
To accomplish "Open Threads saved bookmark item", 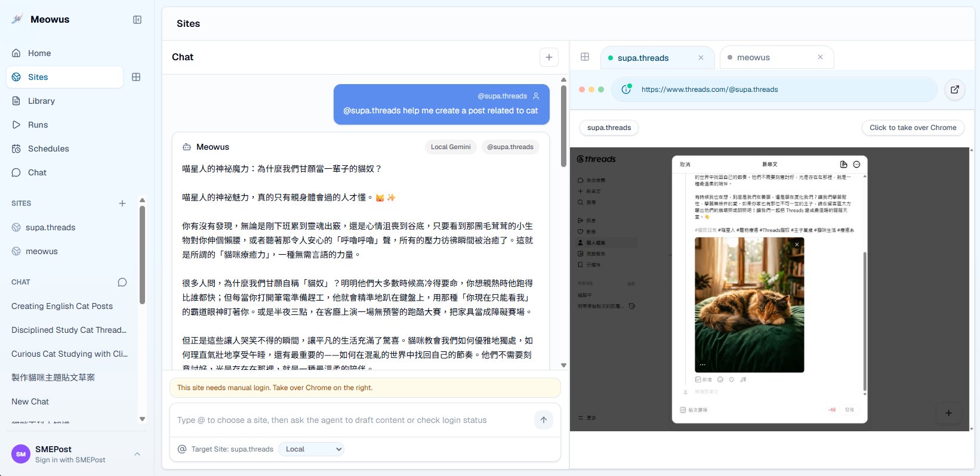I will click(x=589, y=265).
